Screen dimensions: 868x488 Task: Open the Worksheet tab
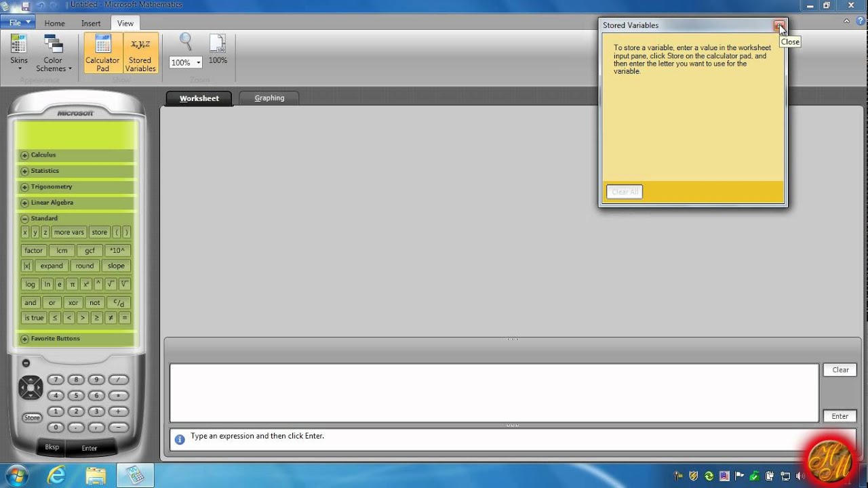click(199, 98)
